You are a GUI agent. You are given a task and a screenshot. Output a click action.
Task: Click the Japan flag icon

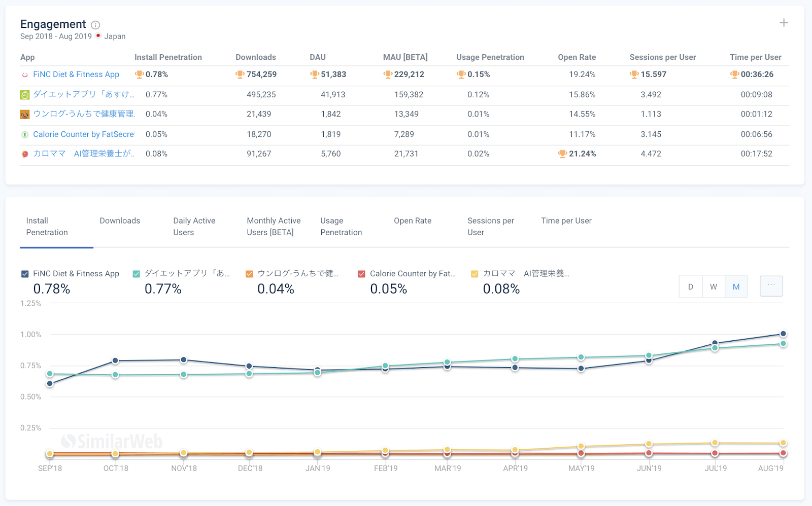pyautogui.click(x=98, y=36)
